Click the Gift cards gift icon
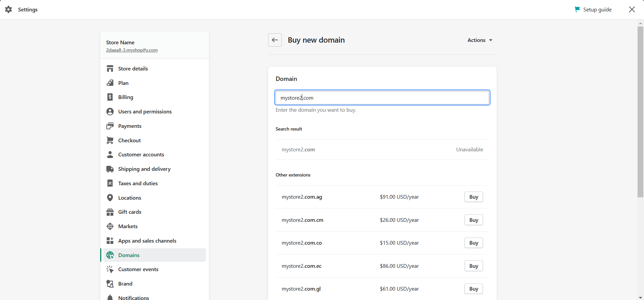This screenshot has width=644, height=300. (x=110, y=212)
